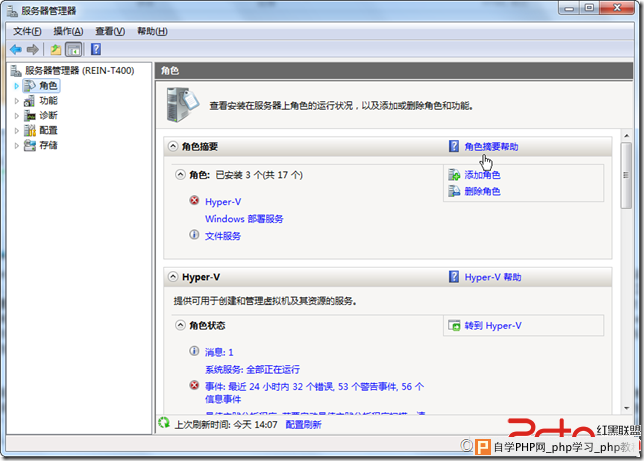Click the 删除角色 link

(482, 191)
